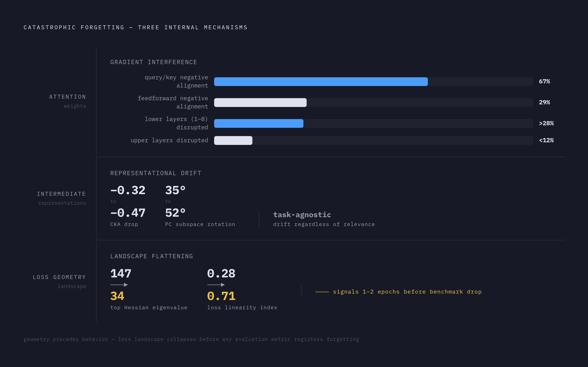Click the title 'CATASTROPHIC FORGETTING — THREE INTERNAL MECHANISMS'
The height and width of the screenshot is (367, 588).
coord(136,27)
